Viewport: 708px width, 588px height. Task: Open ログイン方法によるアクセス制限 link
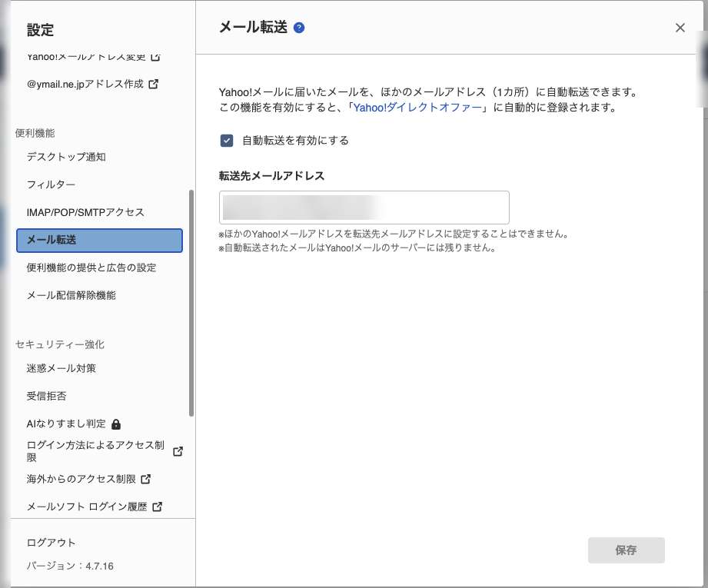point(95,451)
